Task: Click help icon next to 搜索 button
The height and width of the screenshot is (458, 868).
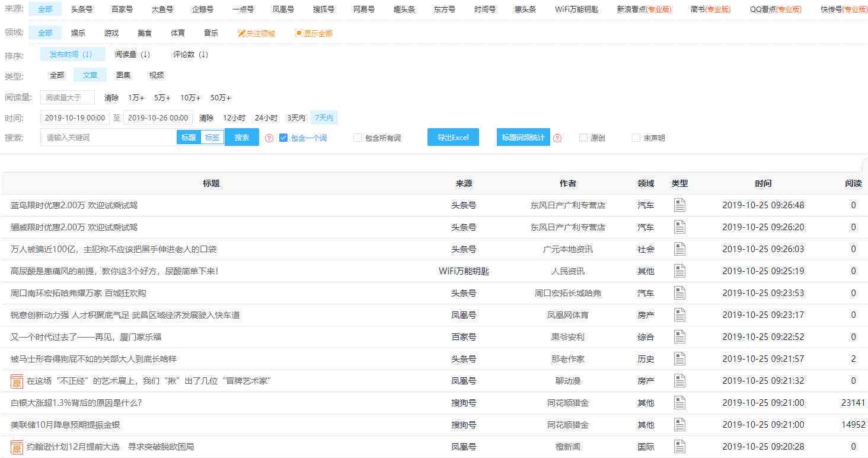Action: tap(269, 138)
